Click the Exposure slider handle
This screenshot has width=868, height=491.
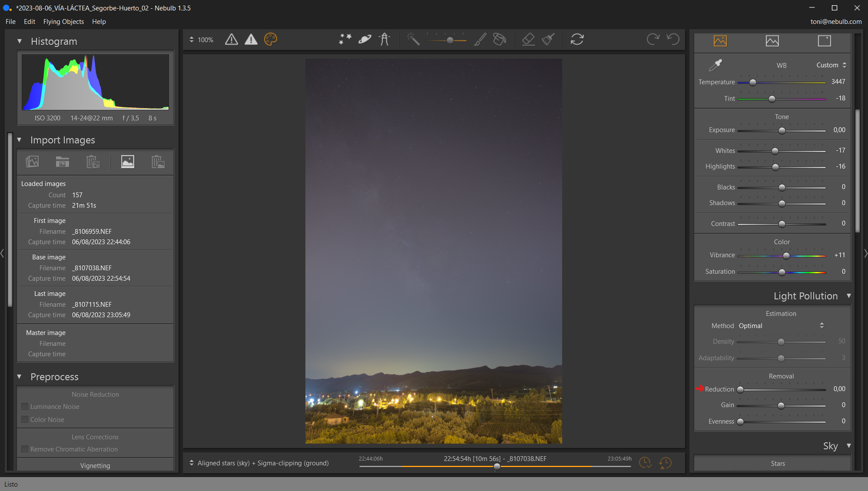click(x=782, y=131)
